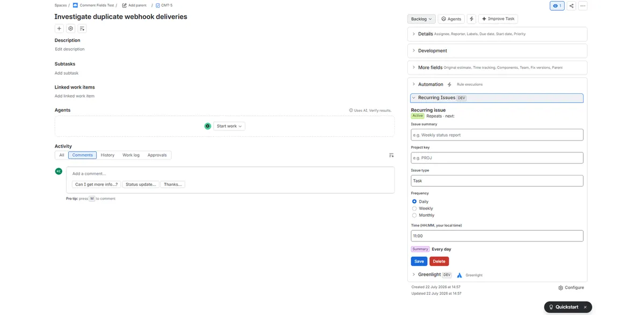Click the "Rule executions" text
Viewport: 644px width, 315px height.
click(x=470, y=84)
